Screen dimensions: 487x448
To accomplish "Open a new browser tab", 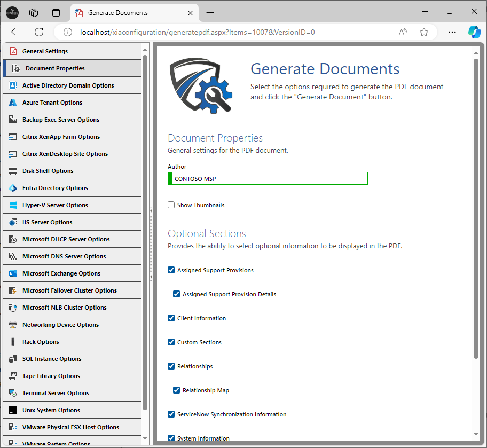I will tap(210, 13).
